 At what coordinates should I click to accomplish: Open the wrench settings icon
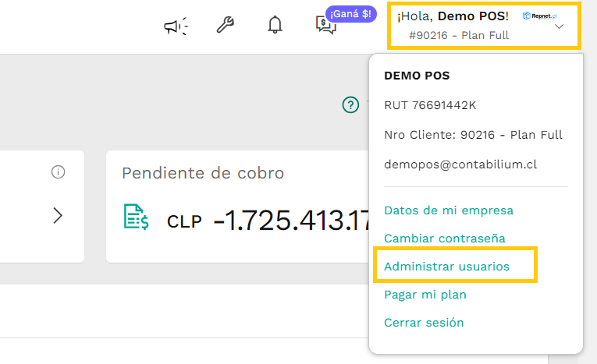[x=226, y=25]
